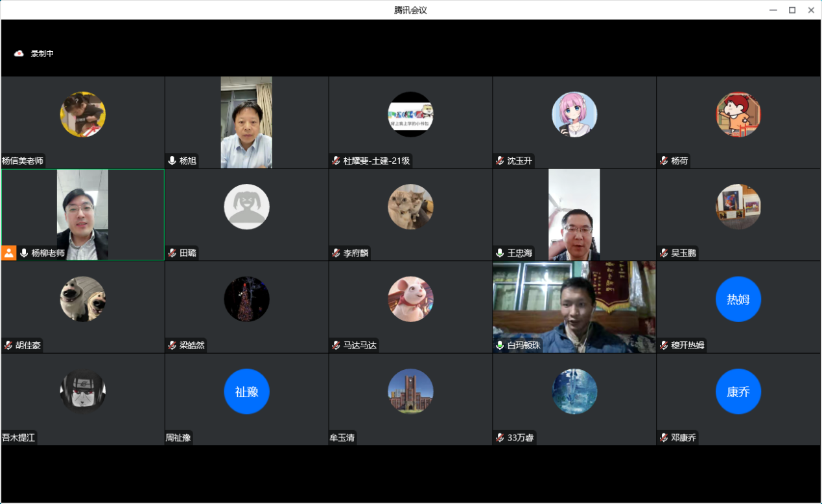
Task: Select 牟玉清's building avatar
Action: (x=410, y=391)
